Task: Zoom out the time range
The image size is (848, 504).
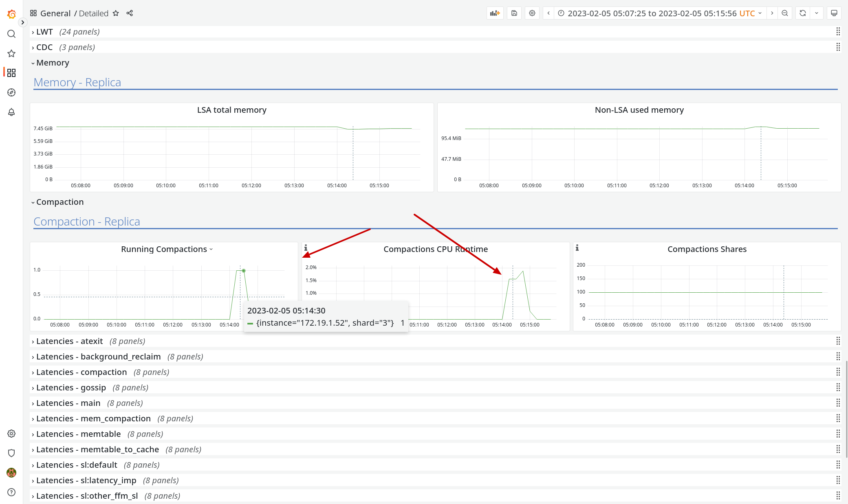Action: click(x=785, y=13)
